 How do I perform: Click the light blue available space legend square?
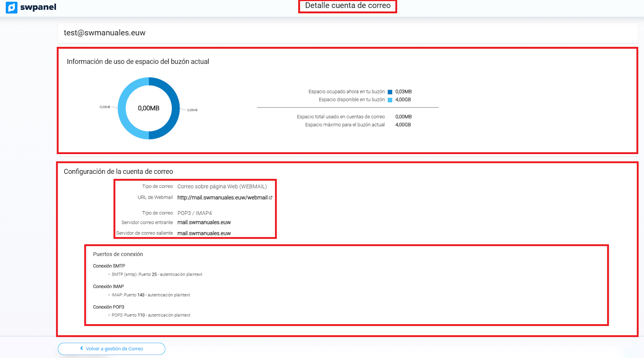390,100
